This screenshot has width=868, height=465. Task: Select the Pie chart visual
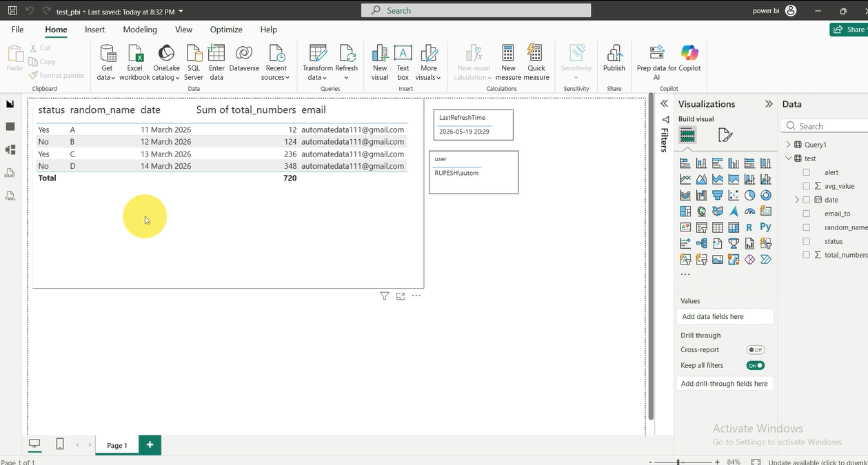749,196
